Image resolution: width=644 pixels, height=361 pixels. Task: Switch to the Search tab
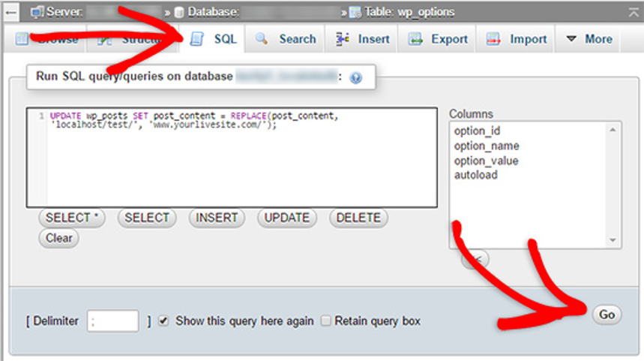click(x=286, y=39)
